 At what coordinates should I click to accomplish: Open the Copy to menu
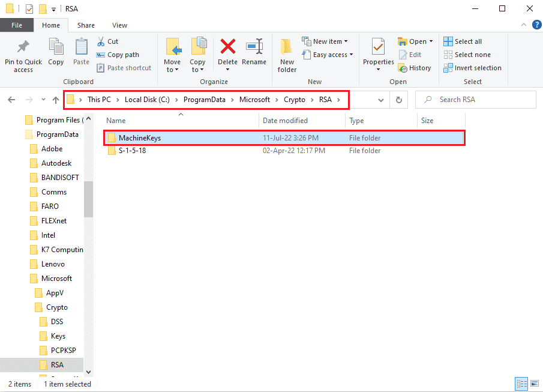pyautogui.click(x=198, y=55)
